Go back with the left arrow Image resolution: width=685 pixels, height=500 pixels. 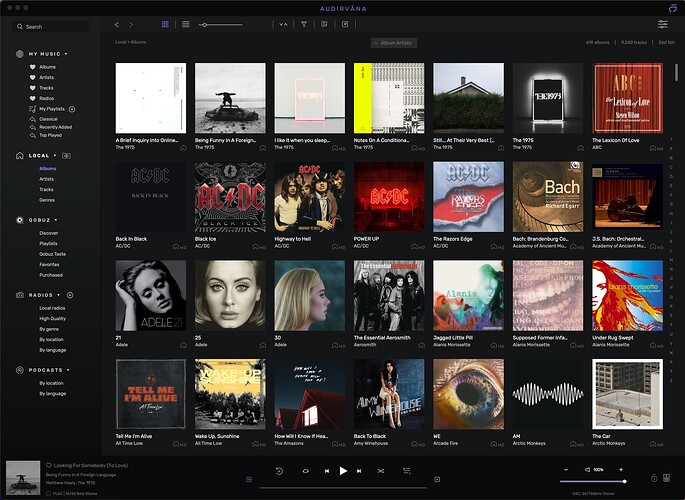tap(117, 25)
